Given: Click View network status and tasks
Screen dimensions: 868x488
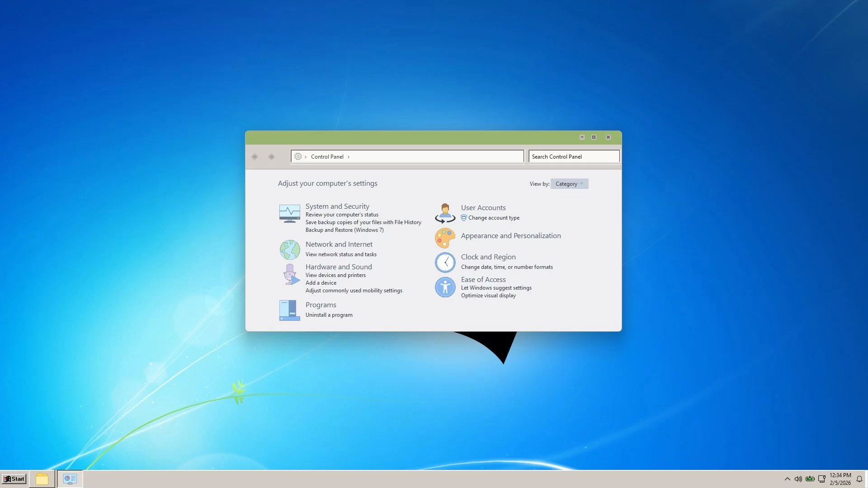Looking at the screenshot, I should [x=341, y=254].
